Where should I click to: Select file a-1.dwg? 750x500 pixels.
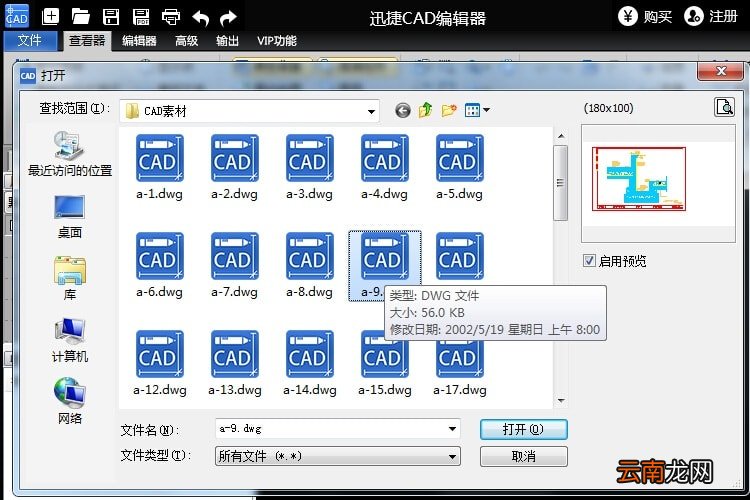[x=159, y=167]
